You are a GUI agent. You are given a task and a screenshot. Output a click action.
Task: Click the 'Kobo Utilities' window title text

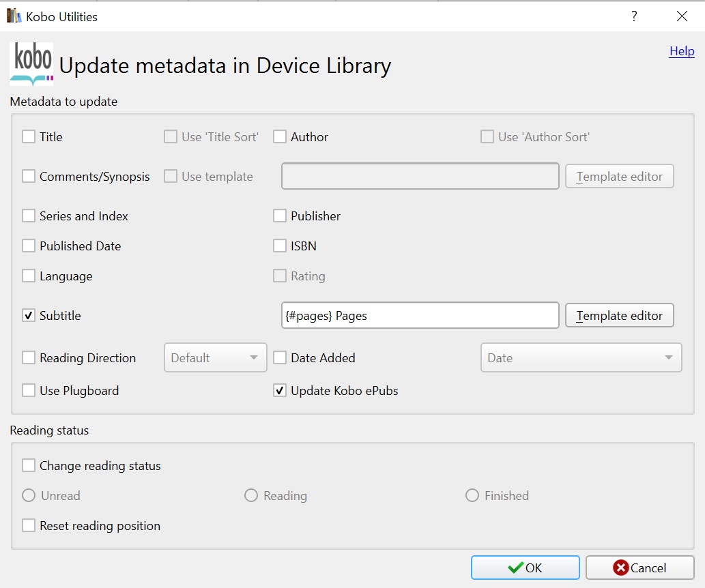coord(61,16)
